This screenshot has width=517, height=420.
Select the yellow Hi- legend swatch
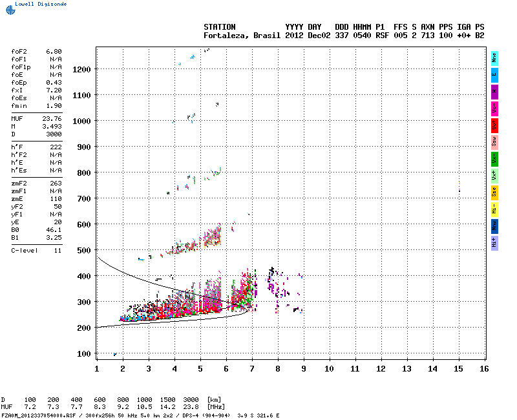494,209
